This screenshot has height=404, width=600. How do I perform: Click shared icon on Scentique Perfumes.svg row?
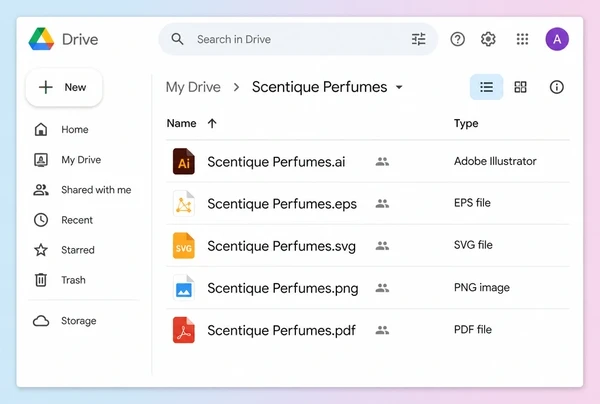(382, 246)
